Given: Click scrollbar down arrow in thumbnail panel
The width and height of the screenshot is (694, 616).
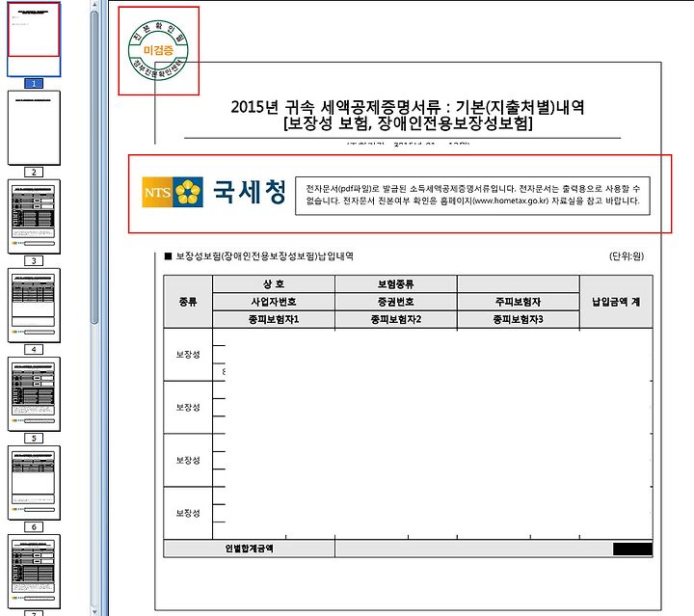Looking at the screenshot, I should [x=94, y=611].
